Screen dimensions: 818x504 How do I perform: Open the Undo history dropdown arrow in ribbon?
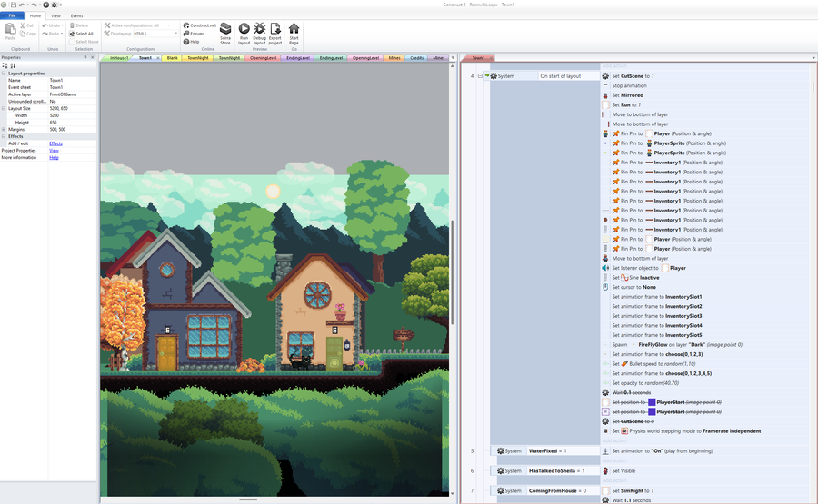63,25
